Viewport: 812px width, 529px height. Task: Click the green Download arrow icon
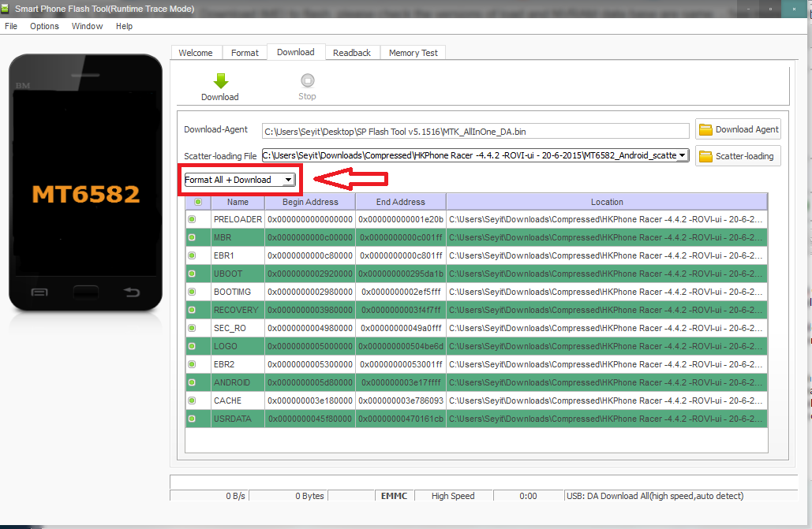220,80
